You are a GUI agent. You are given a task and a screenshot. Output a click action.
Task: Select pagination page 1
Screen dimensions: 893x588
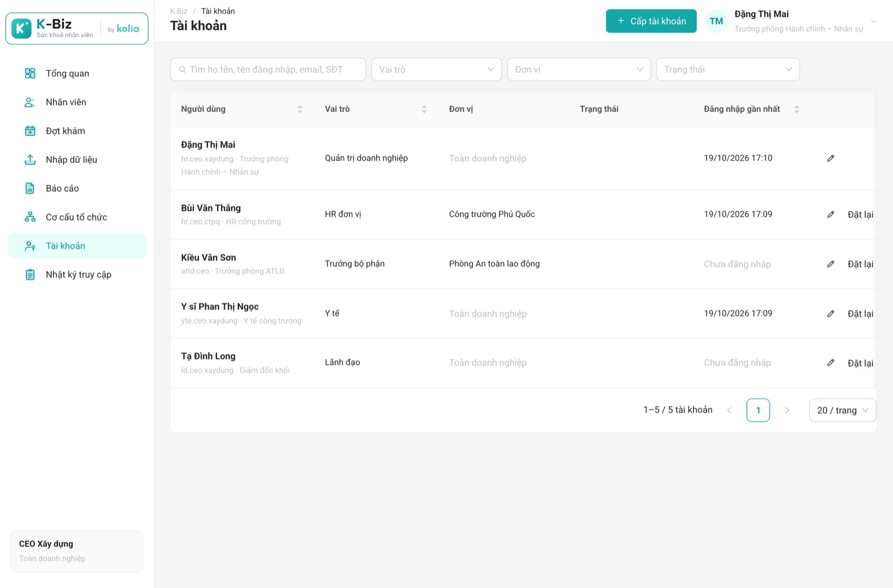click(758, 410)
